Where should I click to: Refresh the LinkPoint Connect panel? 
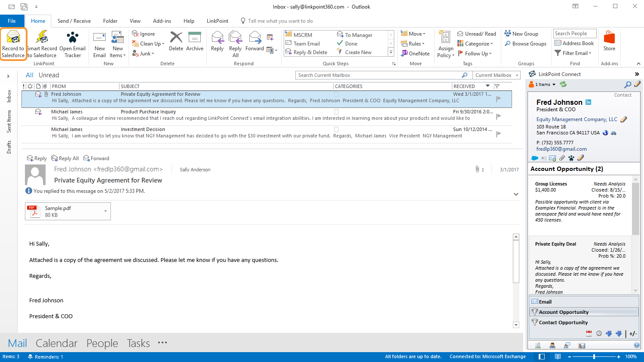tap(563, 84)
